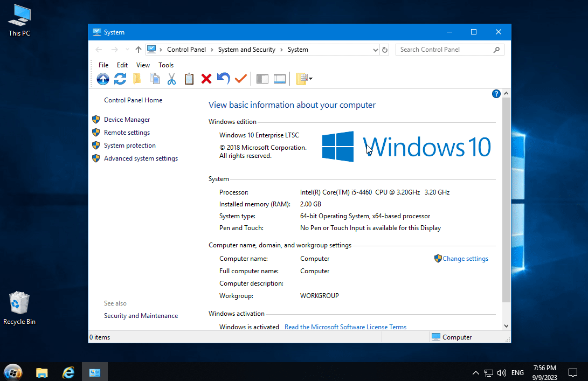This screenshot has height=381, width=588.
Task: Click the Up arrow beside the address bar
Action: (139, 50)
